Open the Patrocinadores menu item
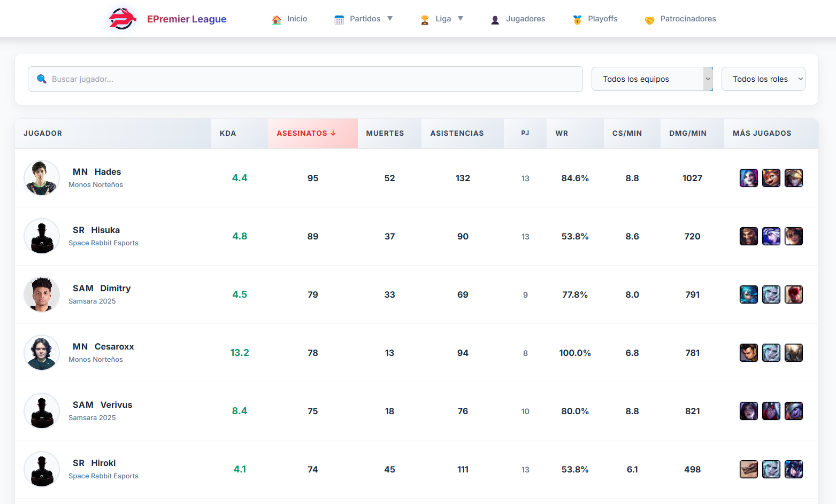Image resolution: width=836 pixels, height=504 pixels. [x=688, y=19]
